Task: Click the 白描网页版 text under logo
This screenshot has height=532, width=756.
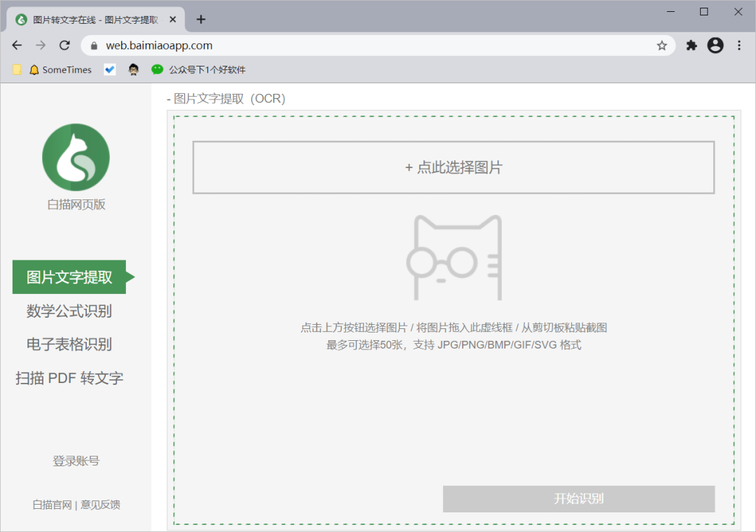Action: coord(76,204)
